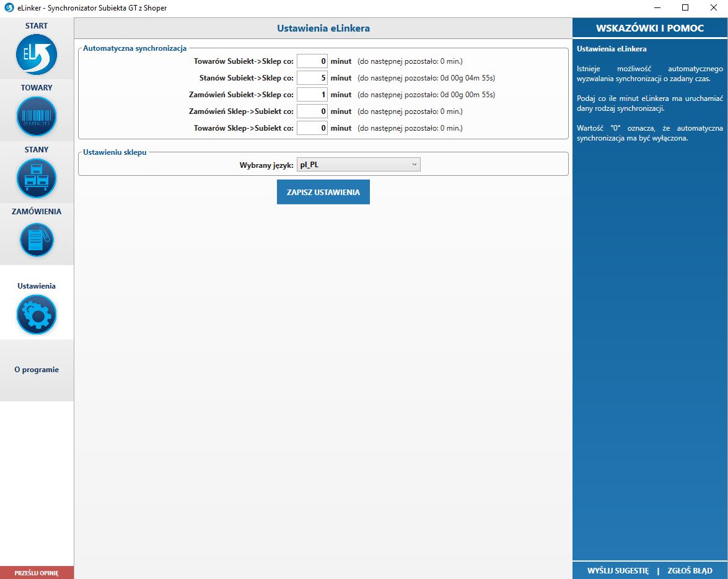Focus Zamówień Sklep->Subiekt minutes field
This screenshot has height=579, width=728.
[x=312, y=111]
